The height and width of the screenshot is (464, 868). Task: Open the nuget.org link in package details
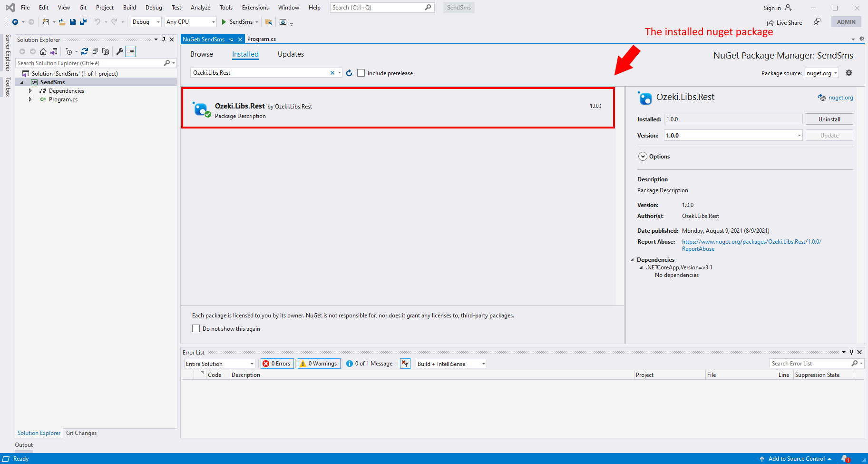point(840,98)
